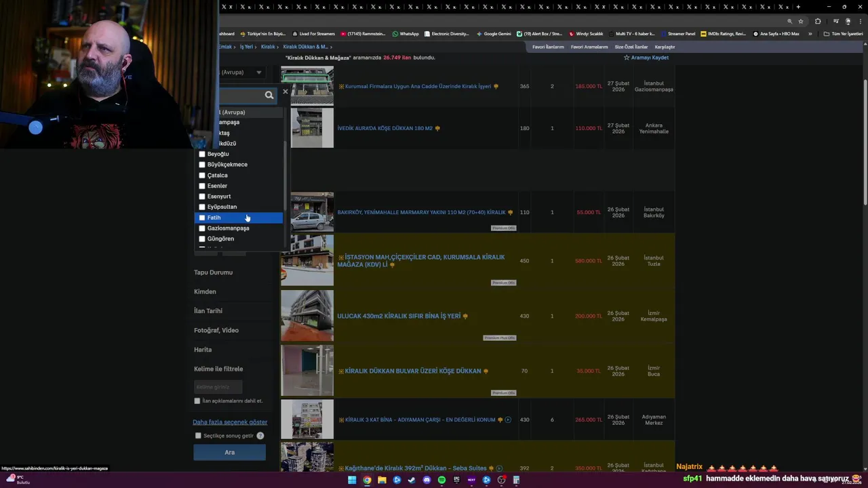This screenshot has width=868, height=488.
Task: Enable 'İlan açıklamalarını dahil et' checkbox
Action: [x=197, y=401]
